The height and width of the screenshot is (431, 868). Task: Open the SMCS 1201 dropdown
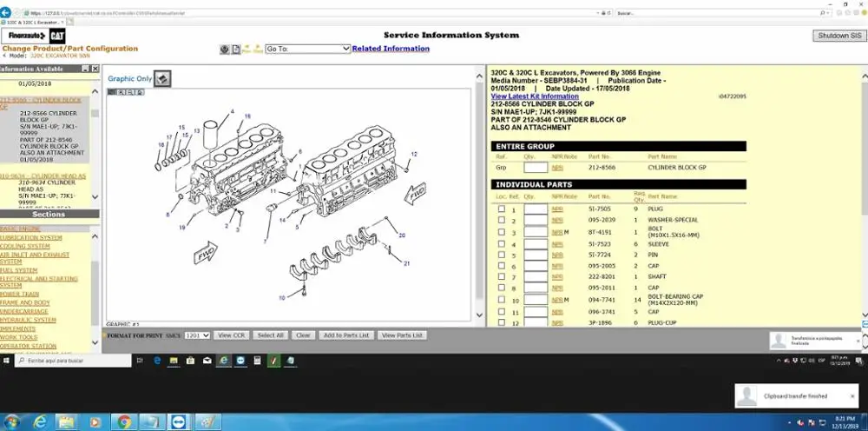tap(197, 335)
